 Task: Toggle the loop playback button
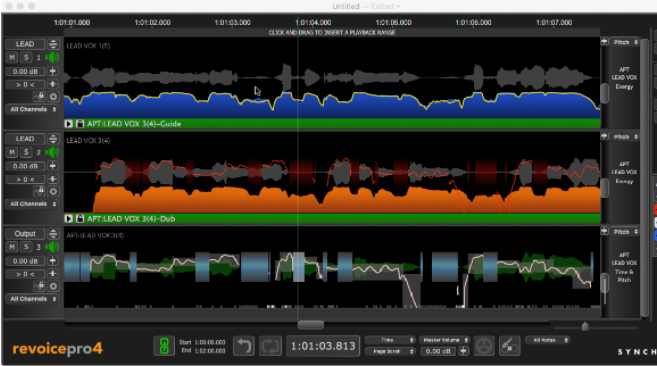270,346
